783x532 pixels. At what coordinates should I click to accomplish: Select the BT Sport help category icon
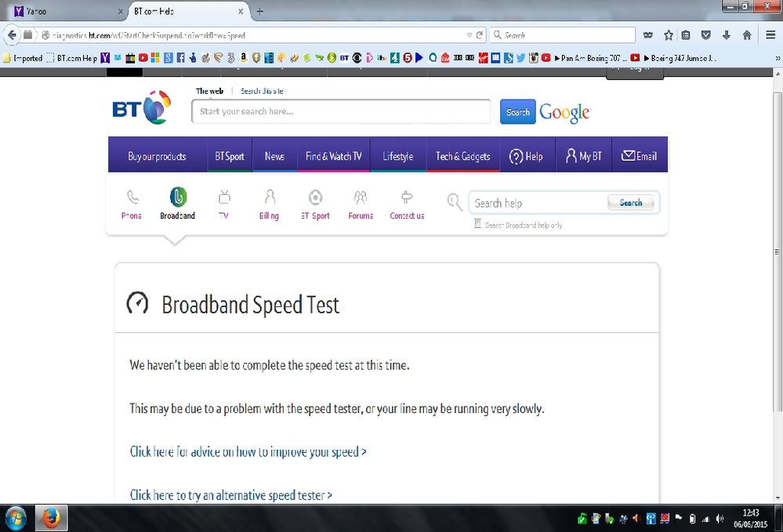(315, 197)
